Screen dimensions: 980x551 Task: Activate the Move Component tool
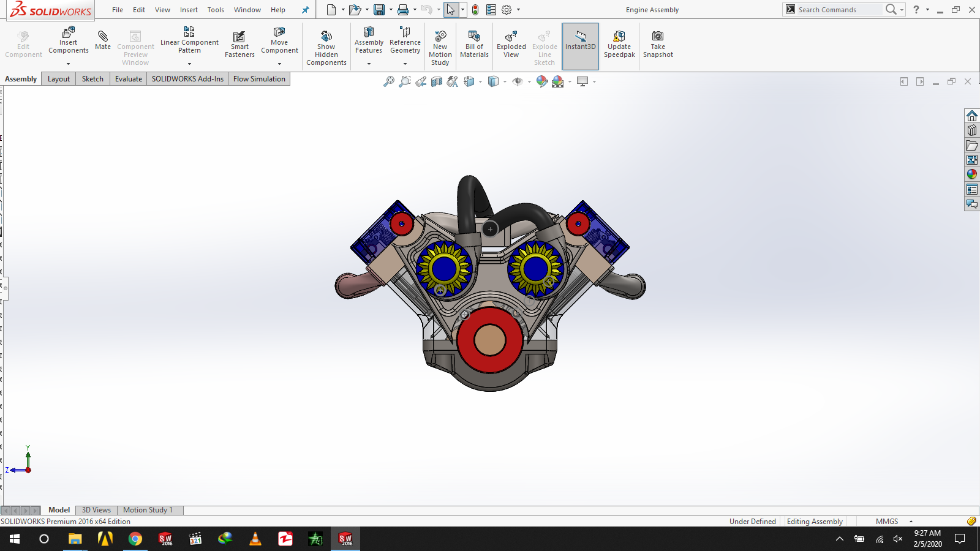click(x=279, y=40)
